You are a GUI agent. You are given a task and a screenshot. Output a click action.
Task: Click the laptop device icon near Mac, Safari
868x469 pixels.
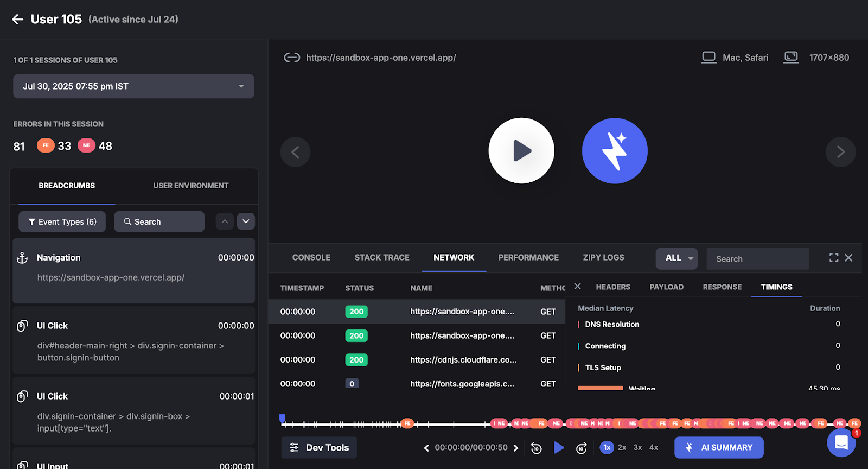709,58
